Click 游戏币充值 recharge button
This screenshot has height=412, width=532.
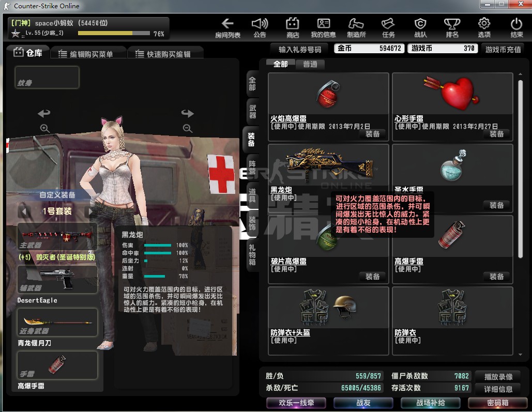click(x=503, y=50)
